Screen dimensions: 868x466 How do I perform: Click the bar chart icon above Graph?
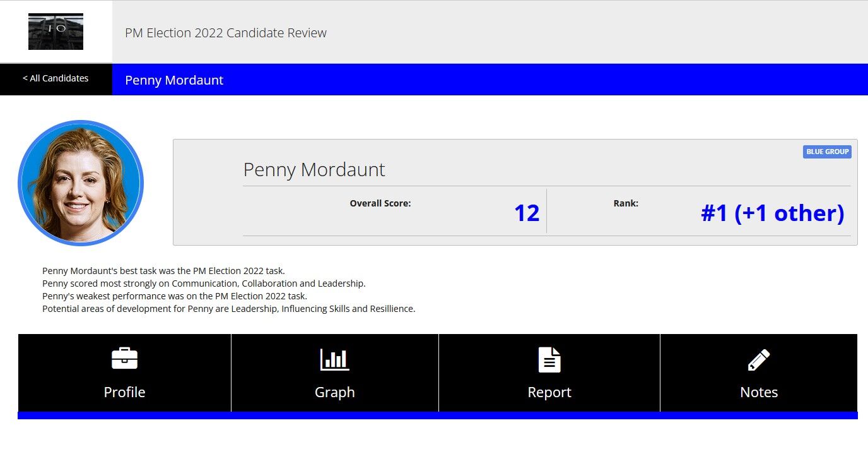click(x=334, y=359)
